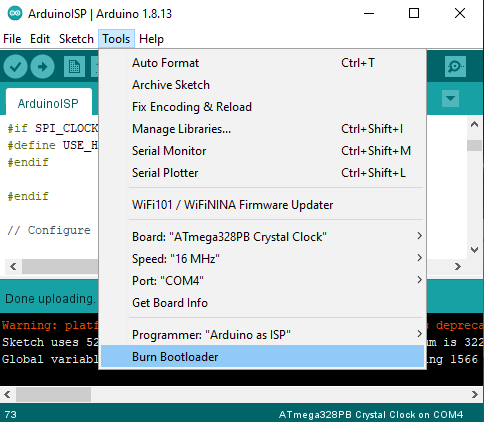The width and height of the screenshot is (484, 422).
Task: Minimize the Arduino window
Action: (x=369, y=14)
